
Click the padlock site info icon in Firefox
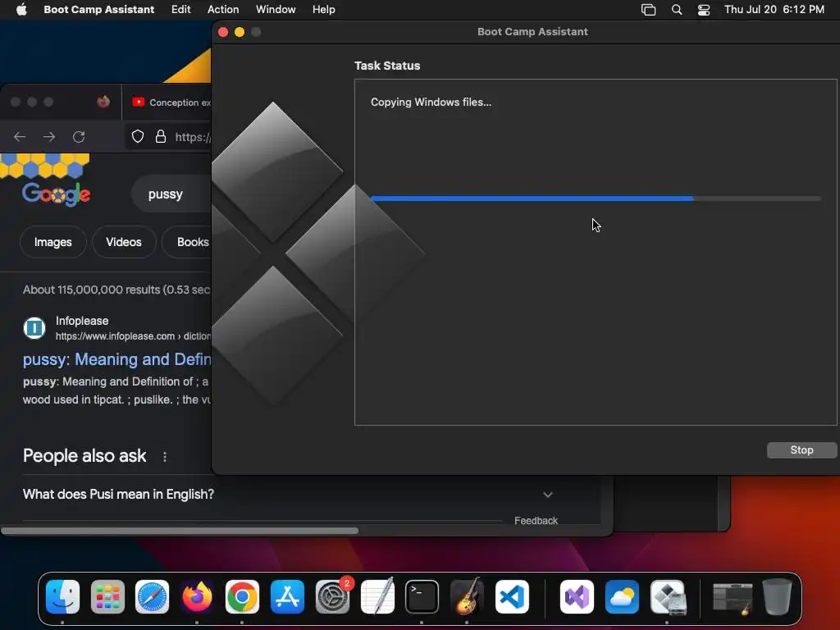(x=160, y=137)
